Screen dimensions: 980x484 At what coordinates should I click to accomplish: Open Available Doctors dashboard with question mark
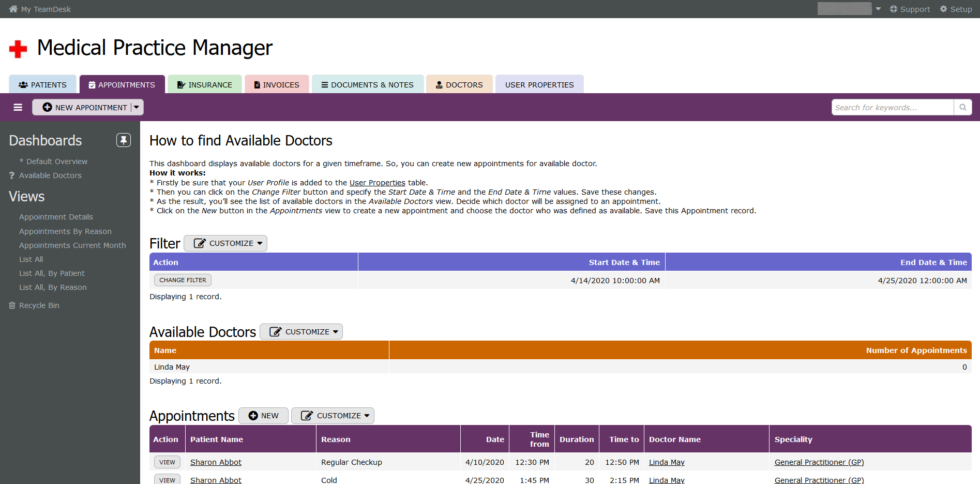coord(50,175)
